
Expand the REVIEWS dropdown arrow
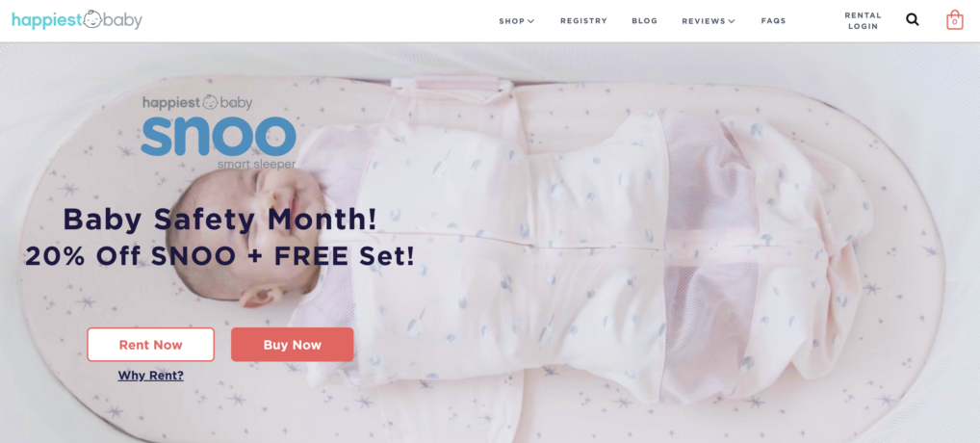pyautogui.click(x=732, y=21)
